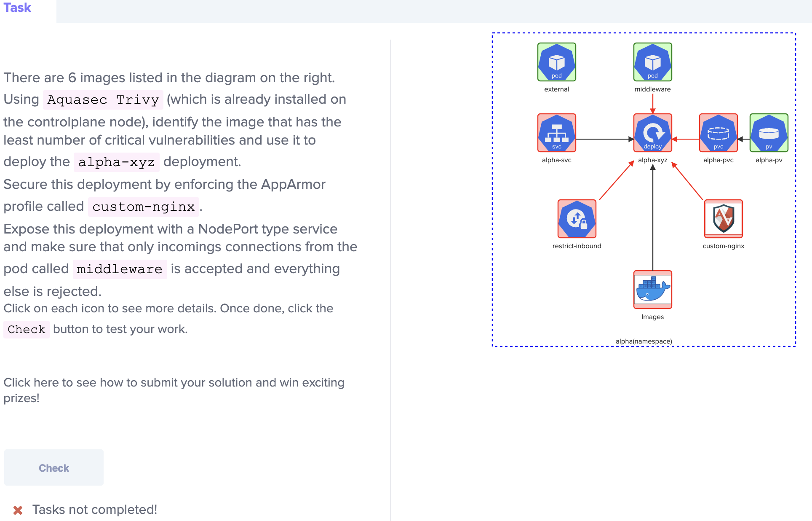Click the Docker Images whale icon
Image resolution: width=812 pixels, height=521 pixels.
click(x=652, y=290)
